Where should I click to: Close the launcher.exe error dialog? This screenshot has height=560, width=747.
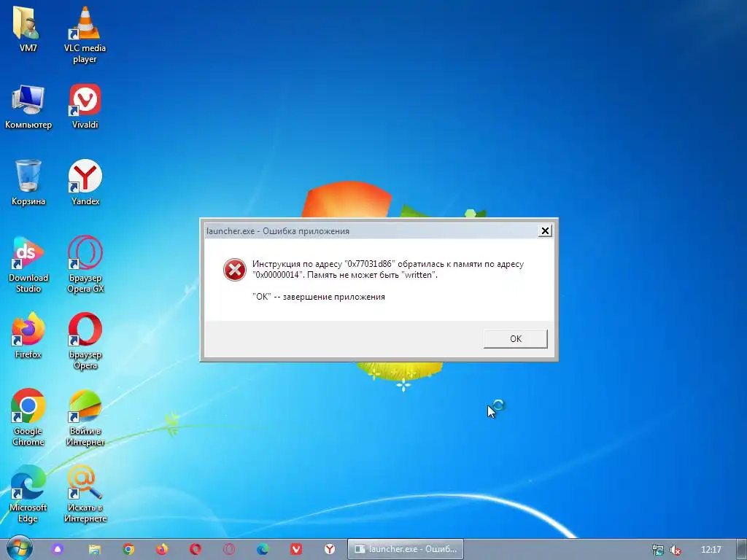coord(545,231)
